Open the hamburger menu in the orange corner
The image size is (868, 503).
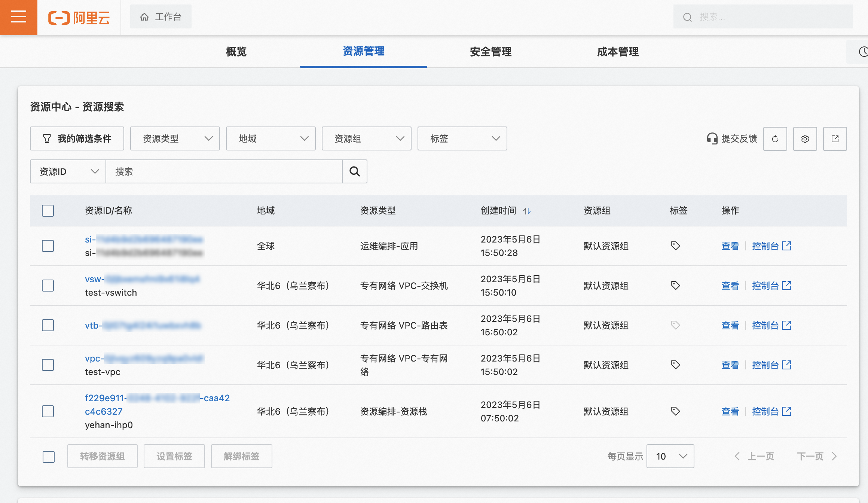tap(18, 17)
